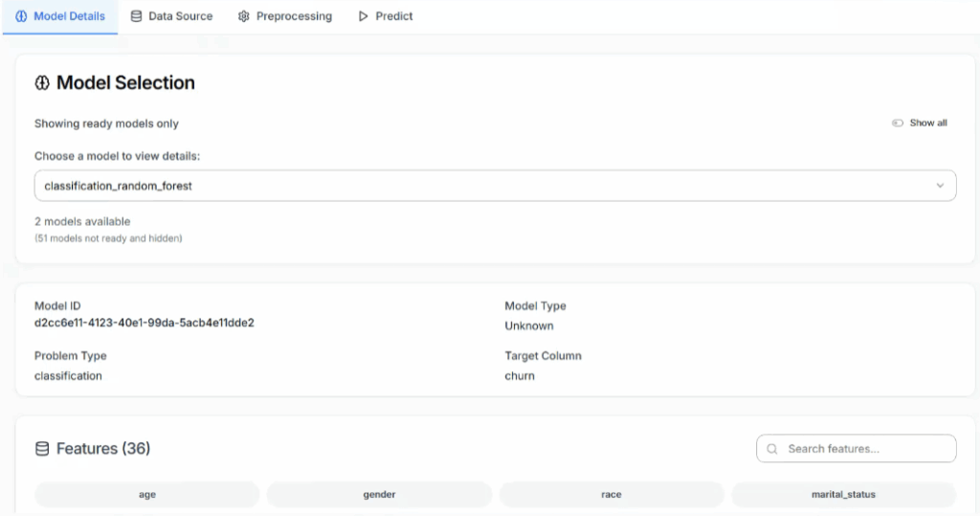Click the race feature chip
Image resolution: width=980 pixels, height=516 pixels.
(612, 495)
